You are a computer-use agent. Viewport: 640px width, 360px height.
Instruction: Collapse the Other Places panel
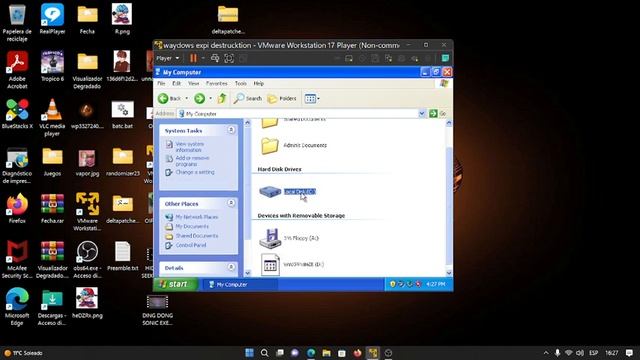point(231,203)
